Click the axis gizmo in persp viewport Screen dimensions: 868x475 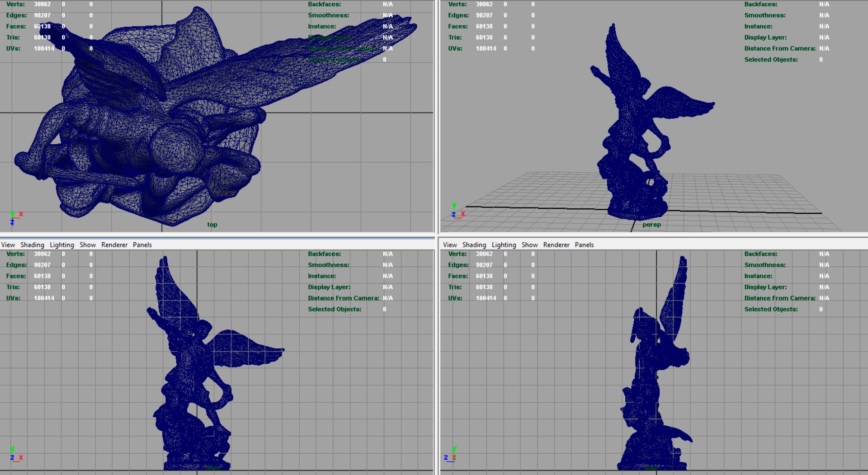(x=458, y=212)
